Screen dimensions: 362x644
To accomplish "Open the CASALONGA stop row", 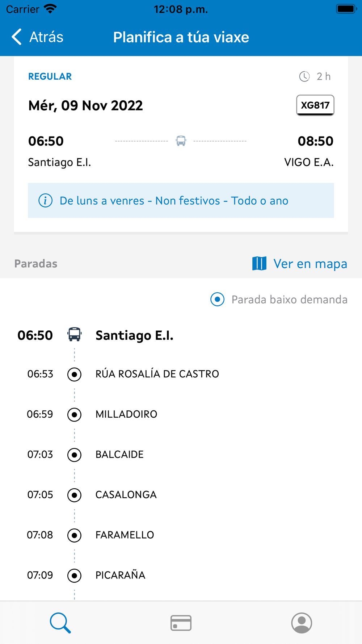I will [181, 494].
